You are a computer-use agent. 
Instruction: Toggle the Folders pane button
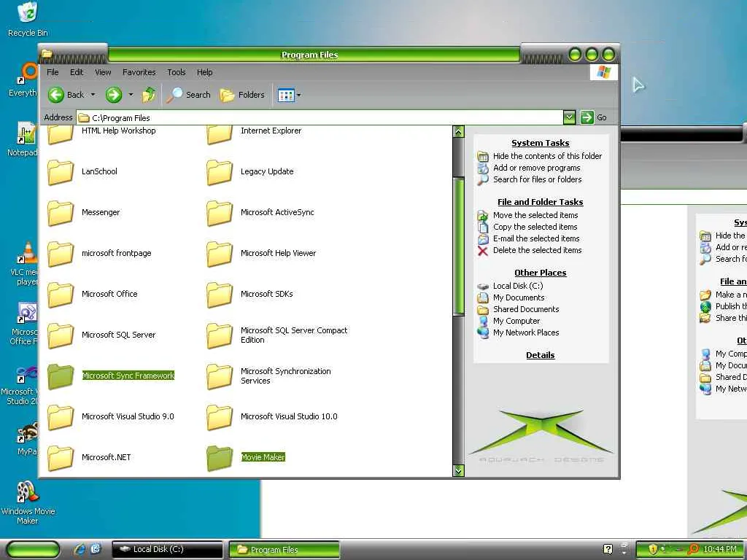coord(242,95)
